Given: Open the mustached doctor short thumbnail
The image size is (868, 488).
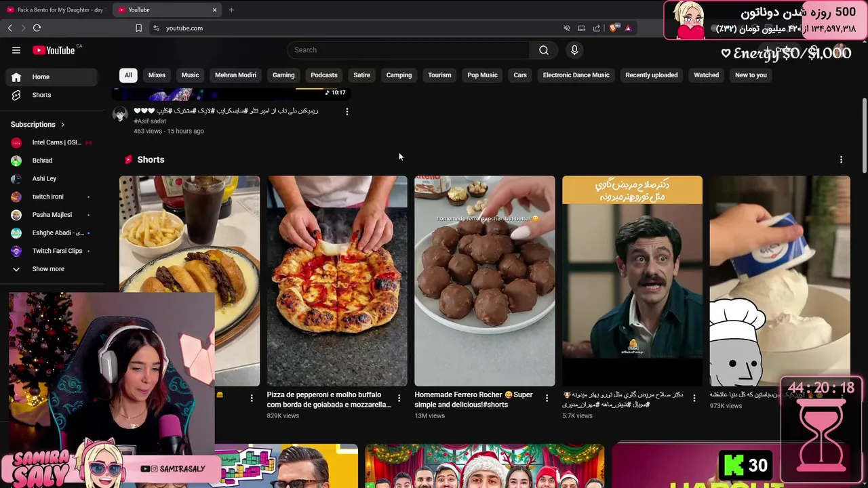Looking at the screenshot, I should [x=632, y=281].
